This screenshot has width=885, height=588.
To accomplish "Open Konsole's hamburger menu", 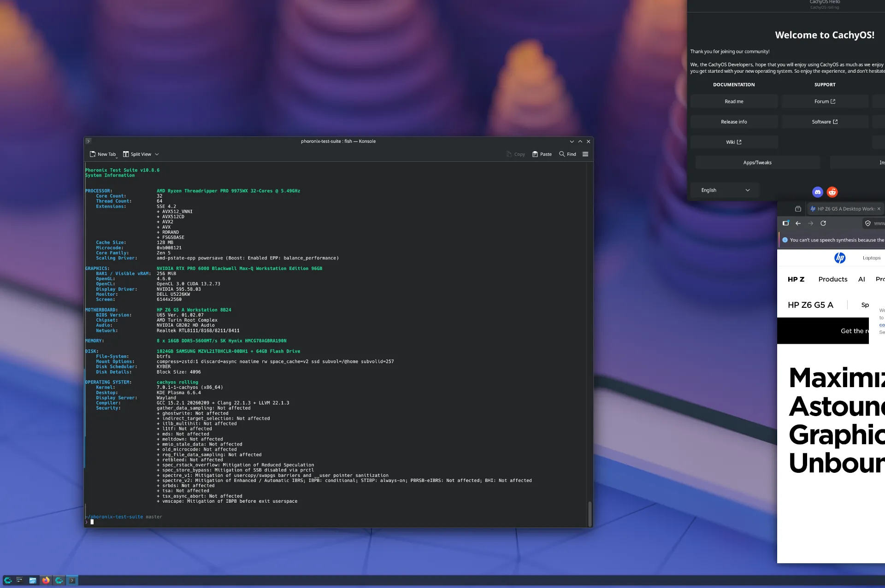I will [585, 154].
